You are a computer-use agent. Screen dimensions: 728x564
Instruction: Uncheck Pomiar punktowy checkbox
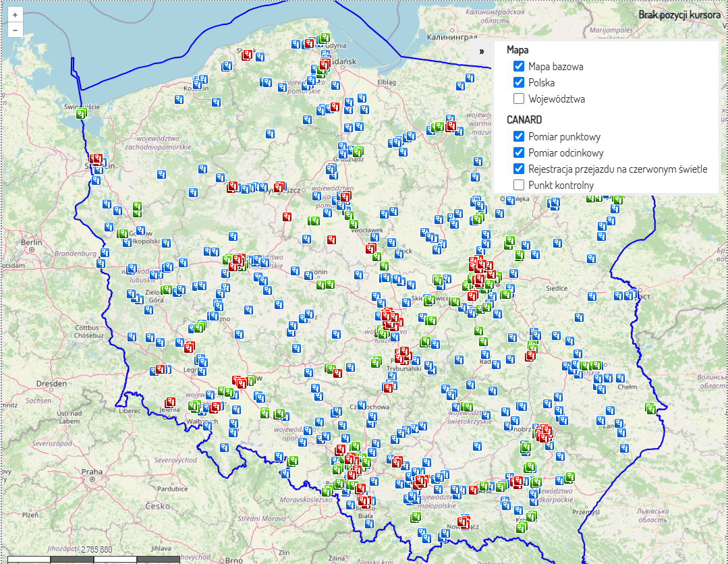(519, 137)
